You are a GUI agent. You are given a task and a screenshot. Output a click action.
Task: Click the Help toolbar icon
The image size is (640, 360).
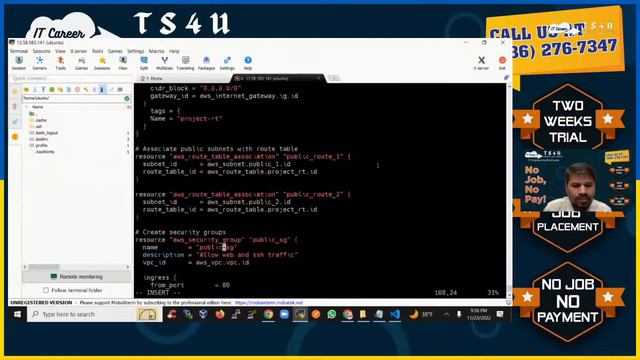click(248, 63)
